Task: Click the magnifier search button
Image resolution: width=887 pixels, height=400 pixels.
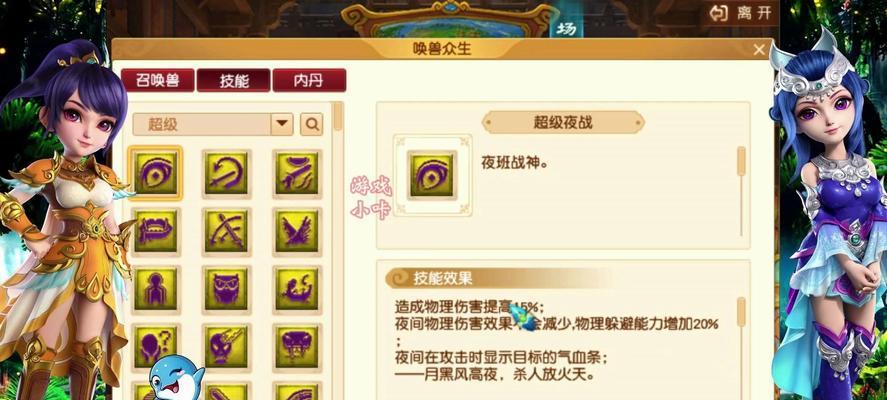Action: (x=311, y=124)
